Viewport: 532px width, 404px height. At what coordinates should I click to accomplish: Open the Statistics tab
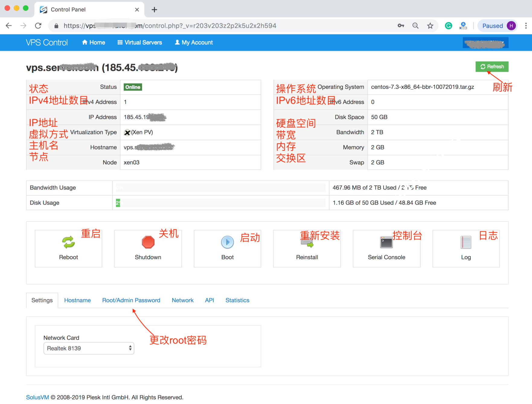pos(237,300)
